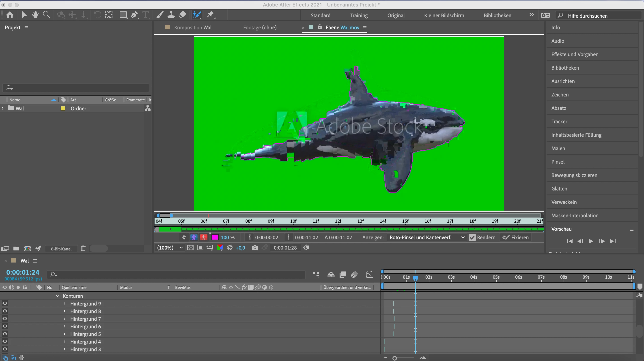Click the Home icon in toolbar
The width and height of the screenshot is (644, 361).
click(10, 15)
